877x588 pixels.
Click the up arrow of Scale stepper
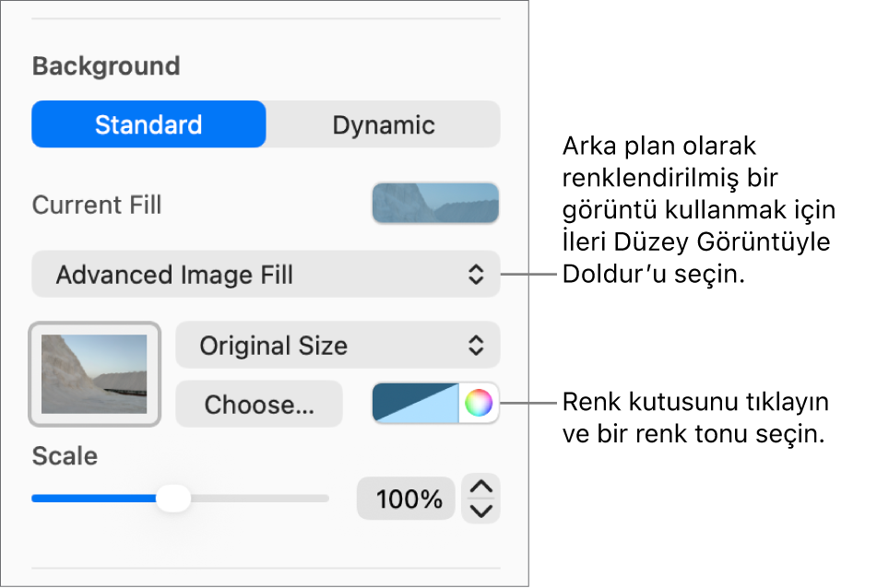(x=481, y=487)
